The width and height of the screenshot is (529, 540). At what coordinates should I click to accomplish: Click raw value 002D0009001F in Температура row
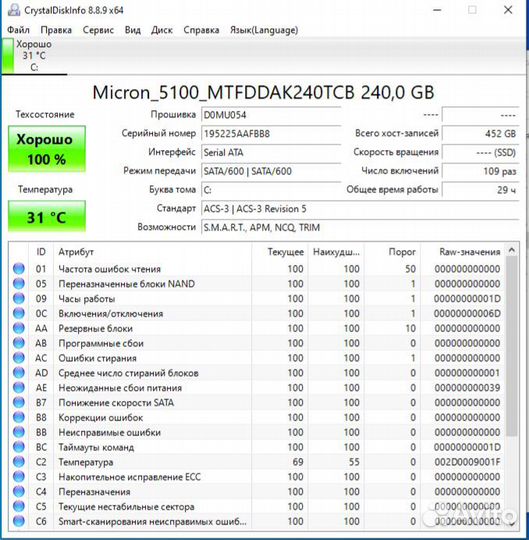467,462
